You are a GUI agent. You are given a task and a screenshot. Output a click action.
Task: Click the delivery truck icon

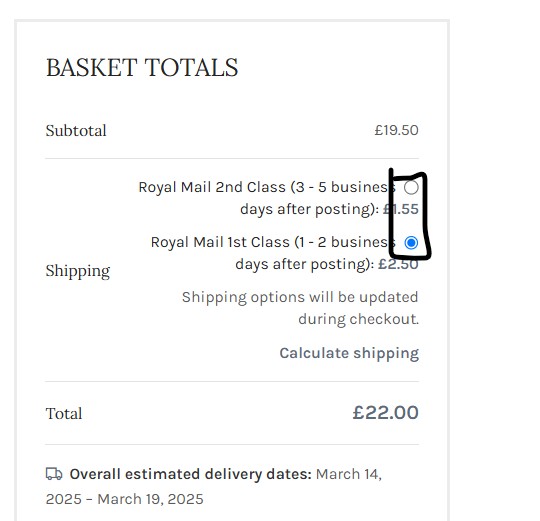[x=54, y=474]
